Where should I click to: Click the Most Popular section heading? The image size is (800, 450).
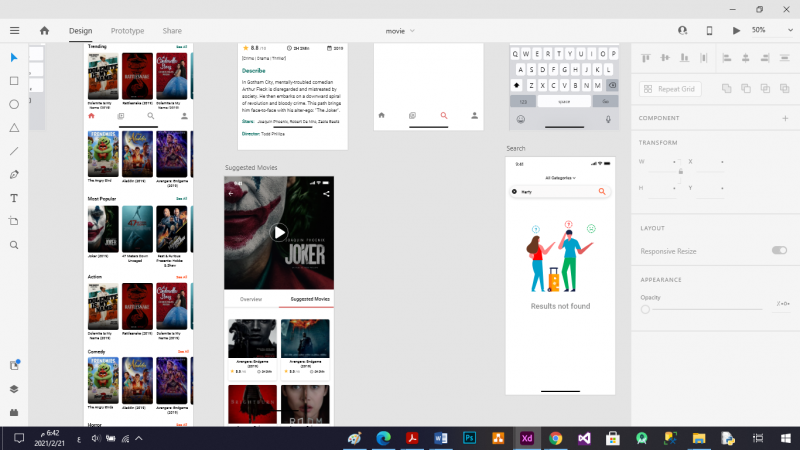(x=102, y=198)
